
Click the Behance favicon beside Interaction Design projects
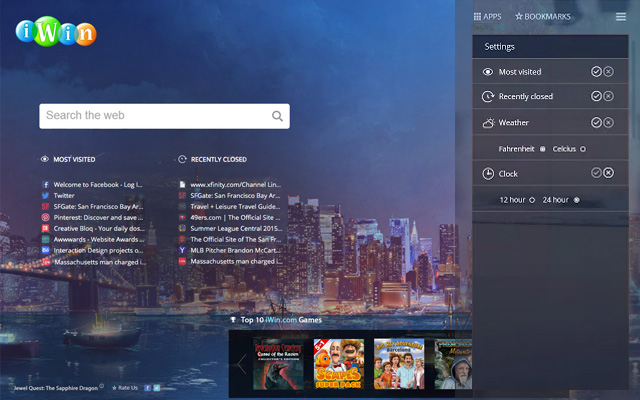tap(46, 250)
